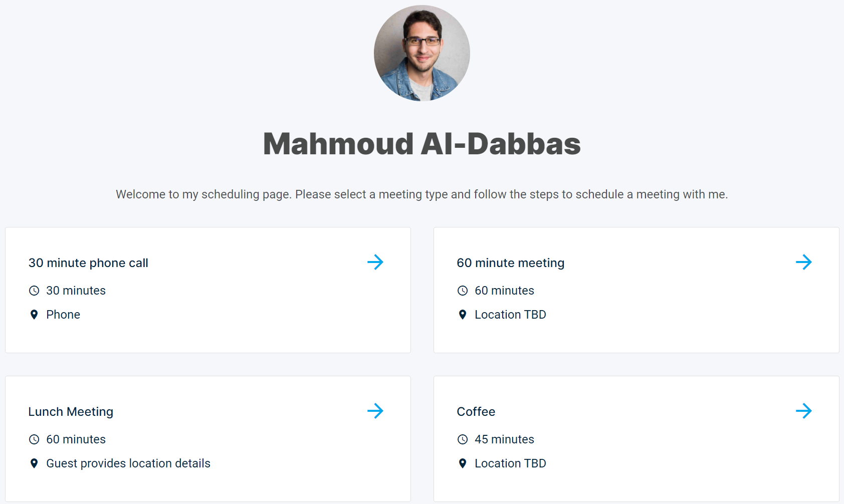Click clock icon in 60 minute meeting card
844x504 pixels.
click(x=463, y=291)
